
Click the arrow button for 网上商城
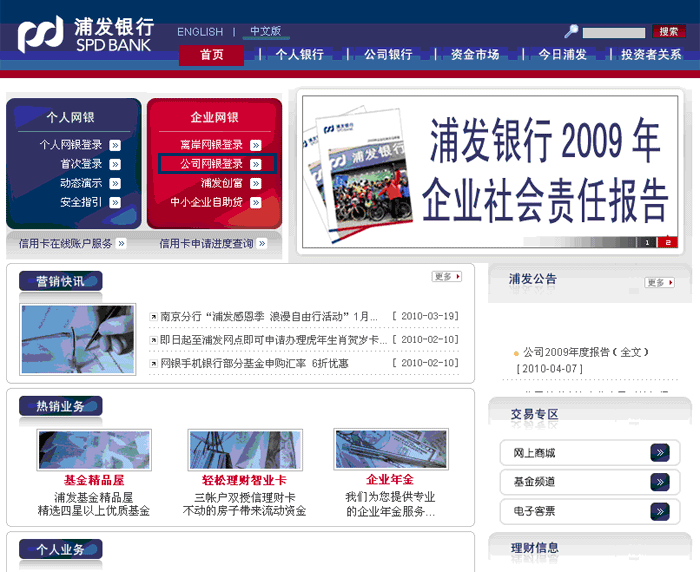tap(660, 453)
